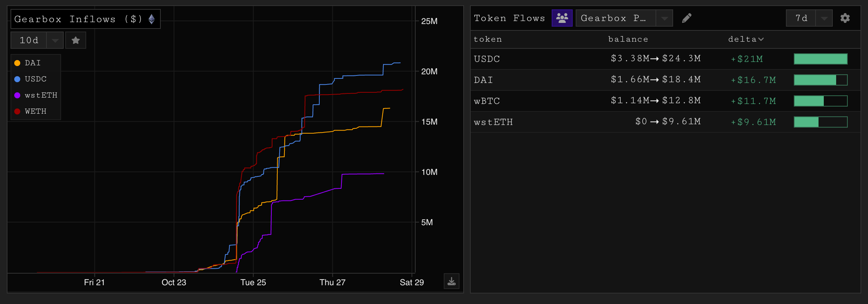Select the 7d period value
The image size is (868, 304).
tap(801, 18)
